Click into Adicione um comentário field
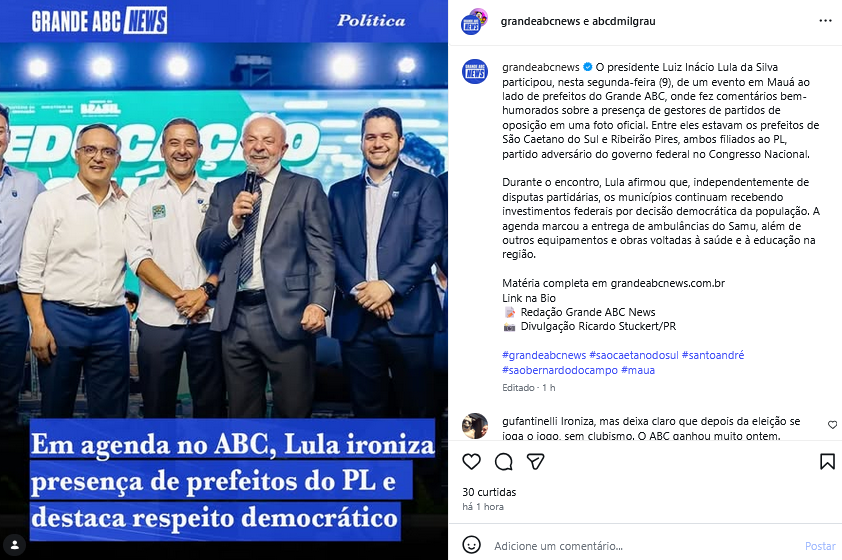 [644, 546]
